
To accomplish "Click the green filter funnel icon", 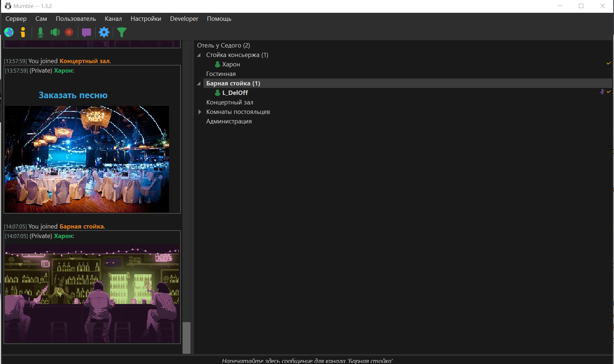I will pyautogui.click(x=122, y=32).
